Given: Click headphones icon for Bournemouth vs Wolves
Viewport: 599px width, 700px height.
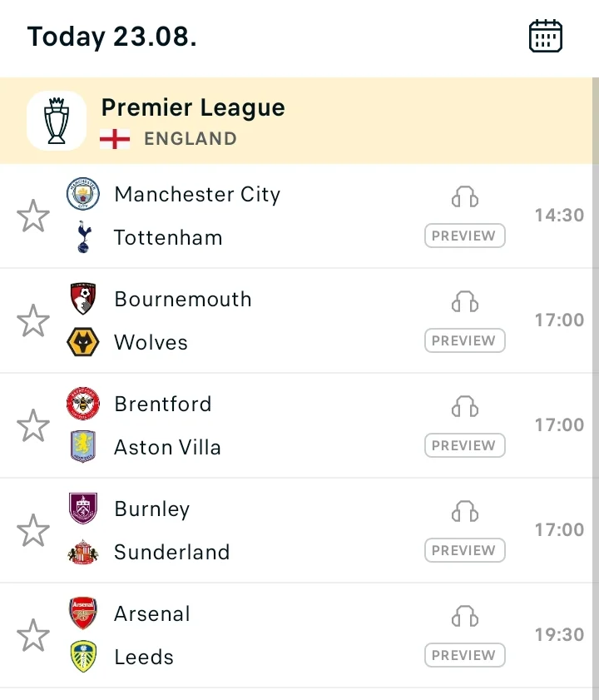Looking at the screenshot, I should [x=465, y=301].
